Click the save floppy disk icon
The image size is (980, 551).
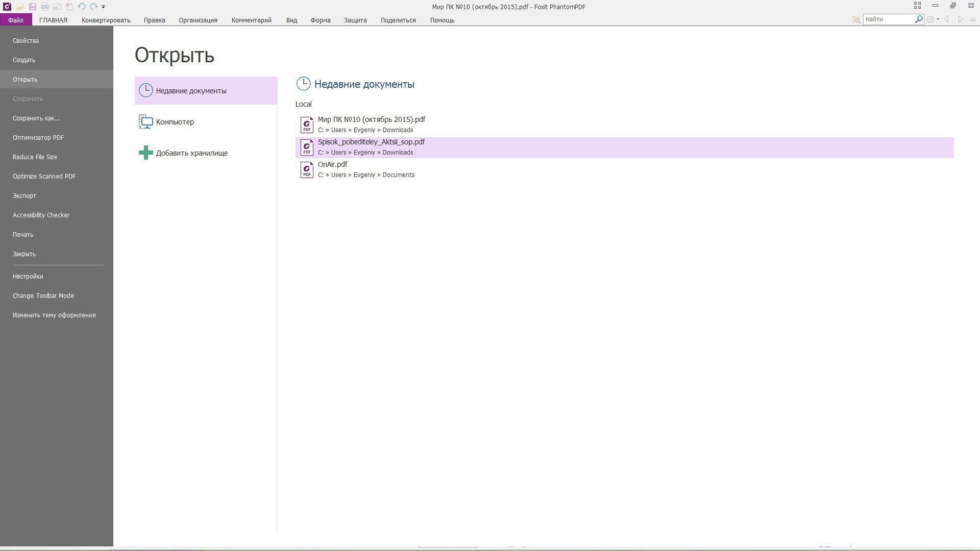coord(32,7)
